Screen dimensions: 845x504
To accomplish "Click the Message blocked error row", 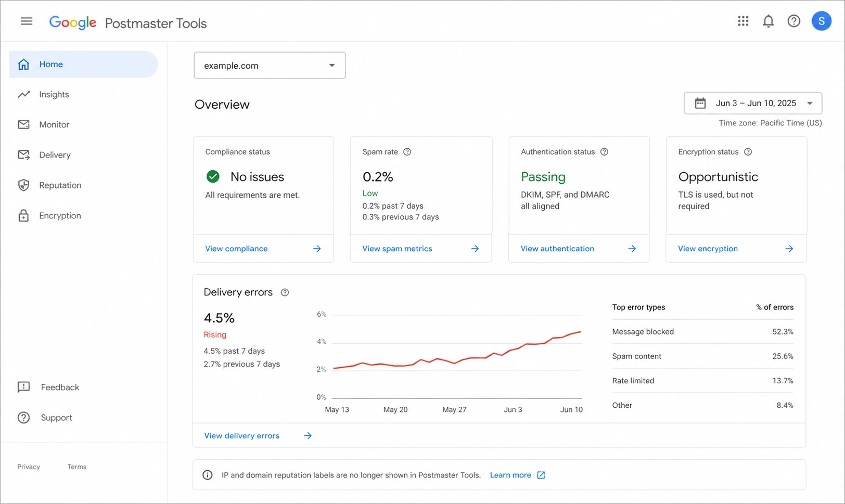I will pyautogui.click(x=702, y=331).
